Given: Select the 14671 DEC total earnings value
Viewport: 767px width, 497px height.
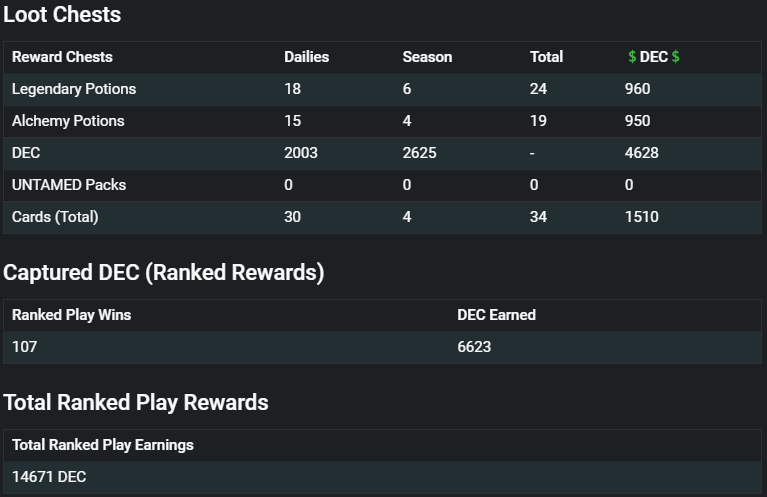Looking at the screenshot, I should (49, 476).
